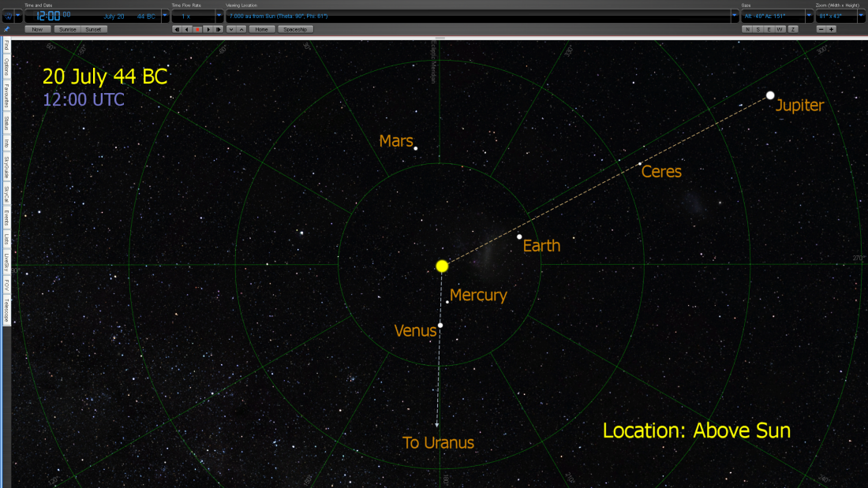Open the Lists side tab
The width and height of the screenshot is (868, 488).
click(6, 239)
